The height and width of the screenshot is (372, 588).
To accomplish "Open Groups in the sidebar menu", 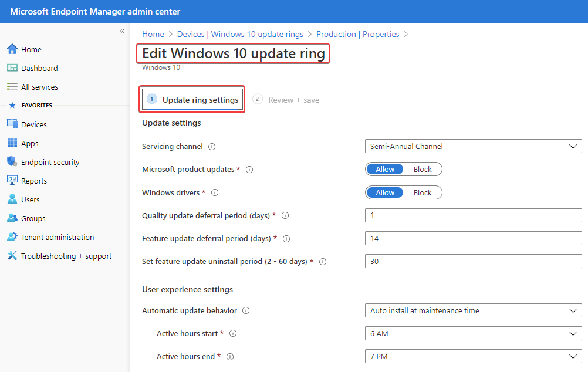I will (33, 218).
